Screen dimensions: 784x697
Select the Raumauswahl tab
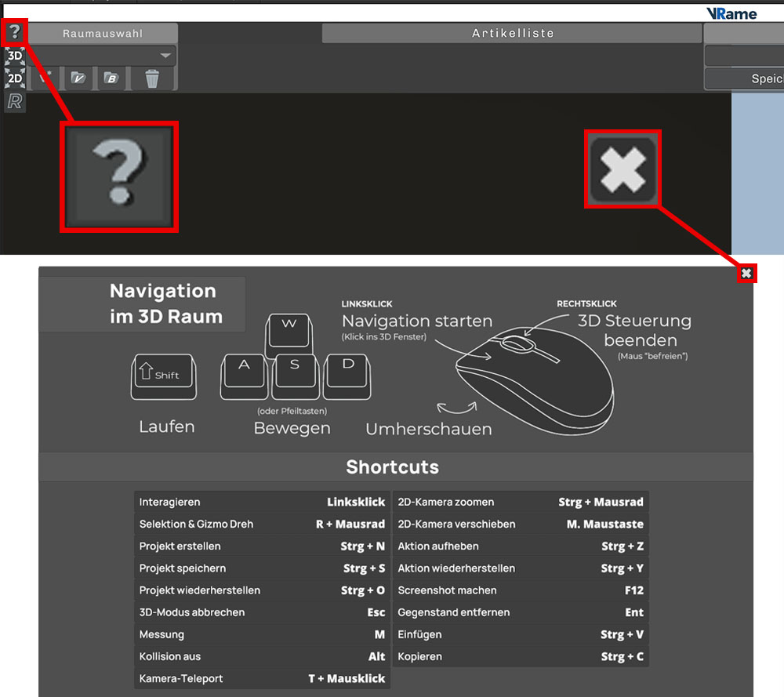(103, 33)
